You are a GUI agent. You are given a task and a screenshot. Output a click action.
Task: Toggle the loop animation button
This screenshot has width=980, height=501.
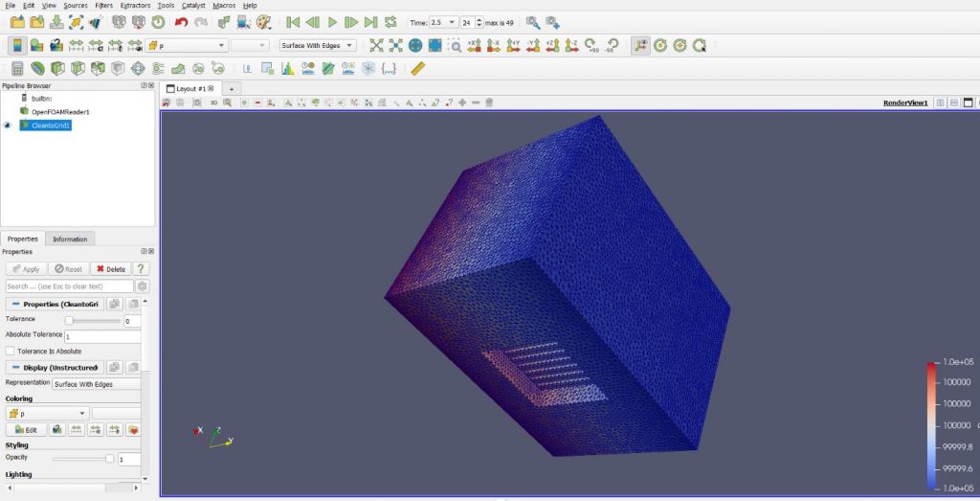click(x=390, y=22)
